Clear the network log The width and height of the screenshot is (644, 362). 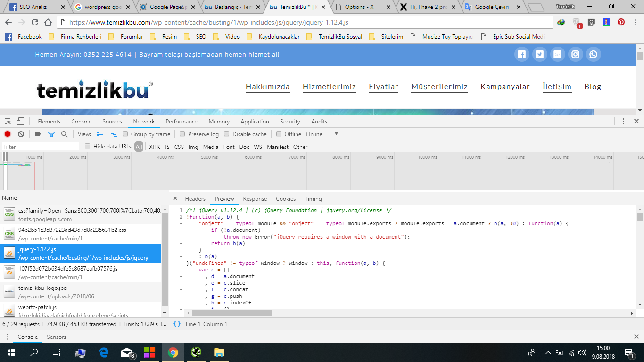pyautogui.click(x=21, y=134)
